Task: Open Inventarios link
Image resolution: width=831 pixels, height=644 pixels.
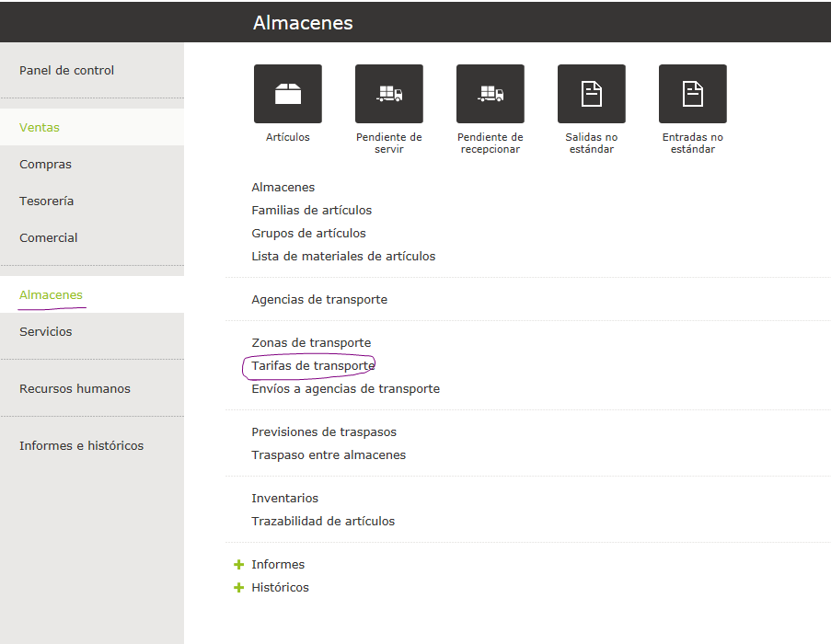Action: [x=284, y=499]
